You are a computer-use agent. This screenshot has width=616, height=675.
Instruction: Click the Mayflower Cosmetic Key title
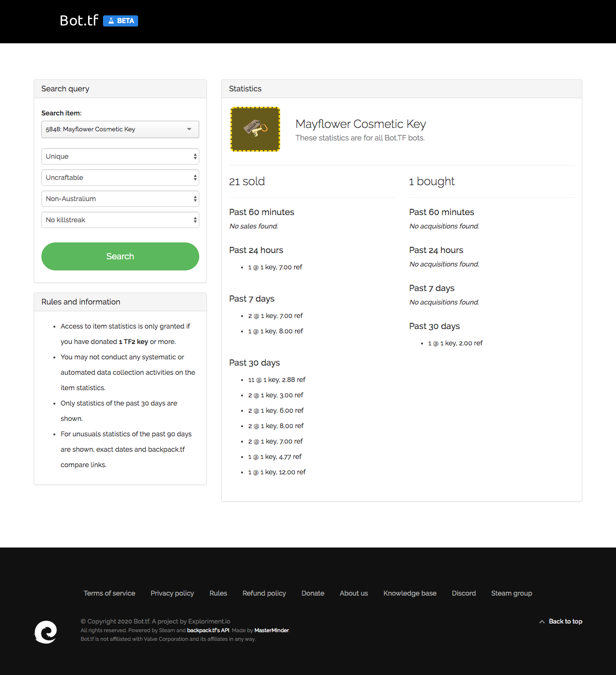click(x=361, y=124)
